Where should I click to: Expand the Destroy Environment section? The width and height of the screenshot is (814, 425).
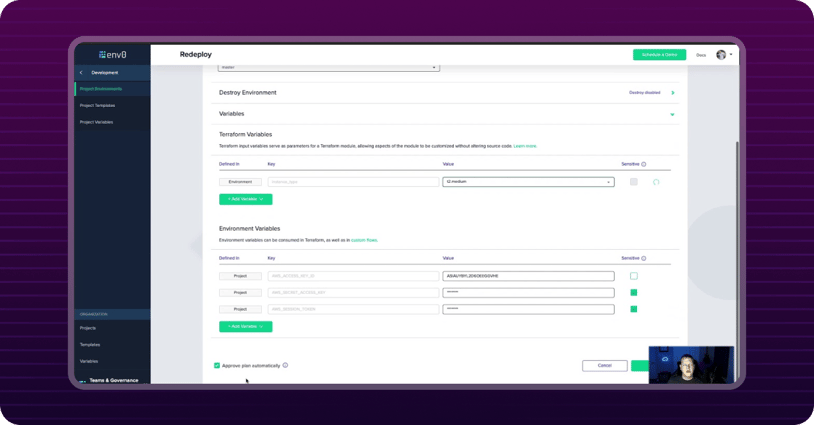coord(673,93)
